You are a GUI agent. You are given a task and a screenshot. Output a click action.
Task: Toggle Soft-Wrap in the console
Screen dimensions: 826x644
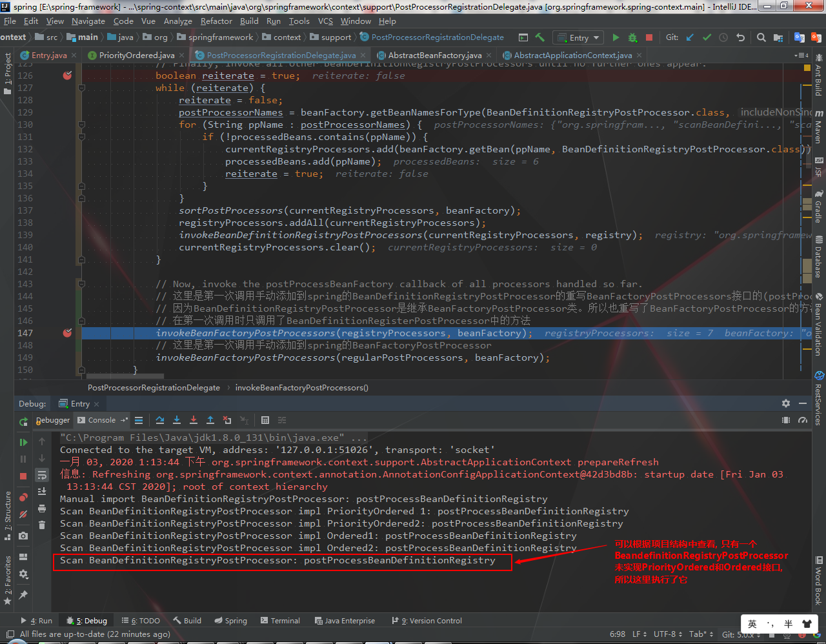click(x=42, y=475)
